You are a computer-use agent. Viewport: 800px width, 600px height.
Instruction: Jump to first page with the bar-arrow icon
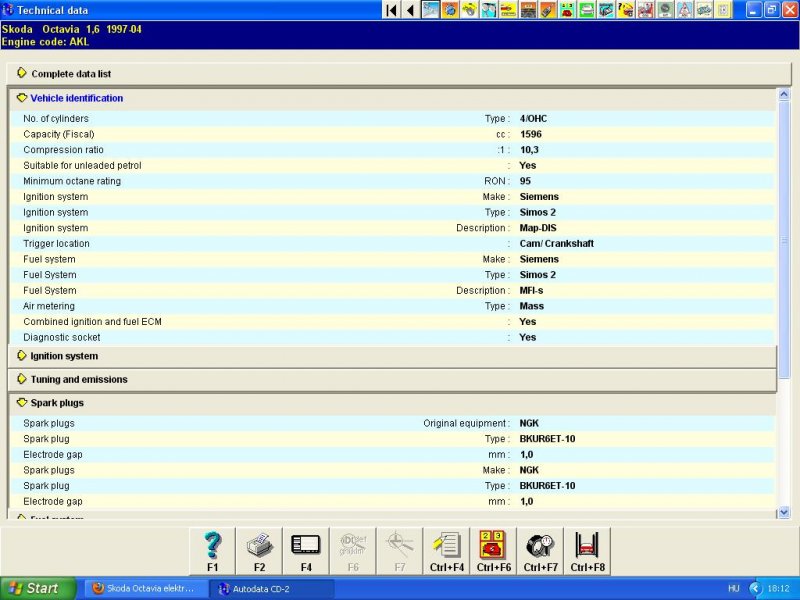[x=392, y=10]
